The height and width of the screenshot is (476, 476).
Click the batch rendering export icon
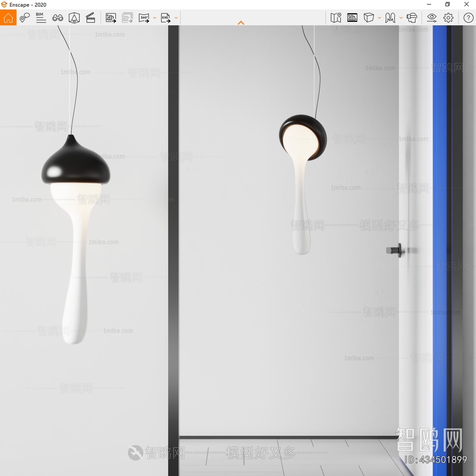(127, 18)
